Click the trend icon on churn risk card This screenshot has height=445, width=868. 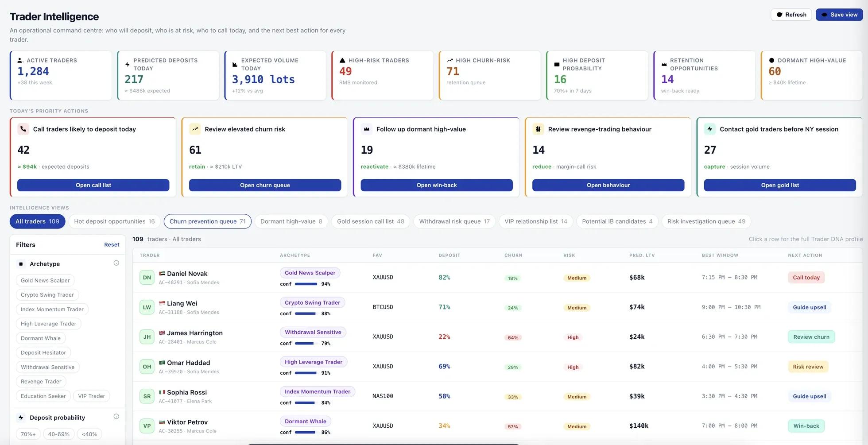pyautogui.click(x=195, y=129)
